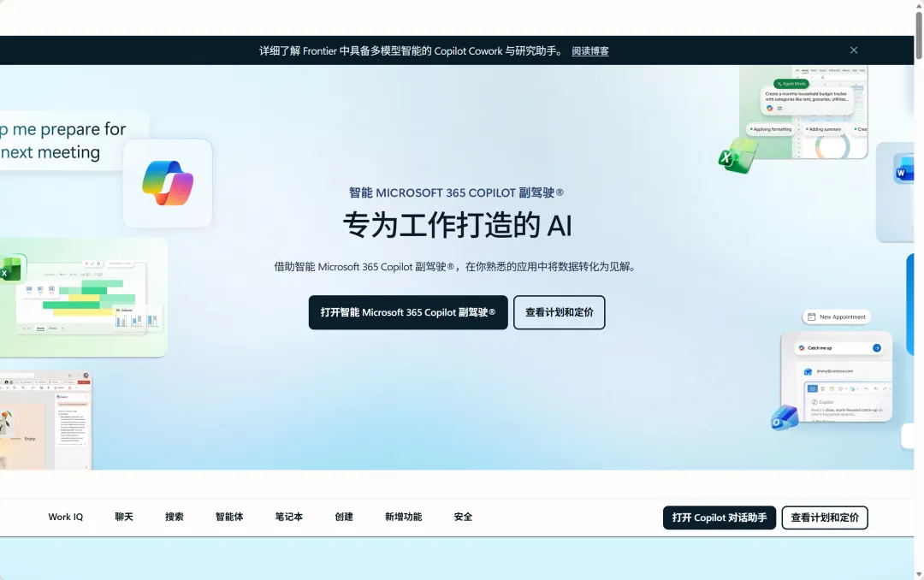Click the Applying formatting chip
Viewport: 924px width, 580px height.
[x=771, y=129]
